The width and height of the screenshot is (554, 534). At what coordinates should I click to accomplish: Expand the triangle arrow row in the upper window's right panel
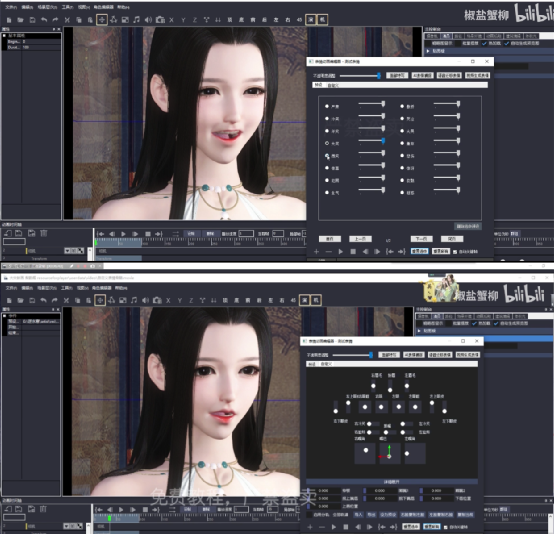coord(428,51)
